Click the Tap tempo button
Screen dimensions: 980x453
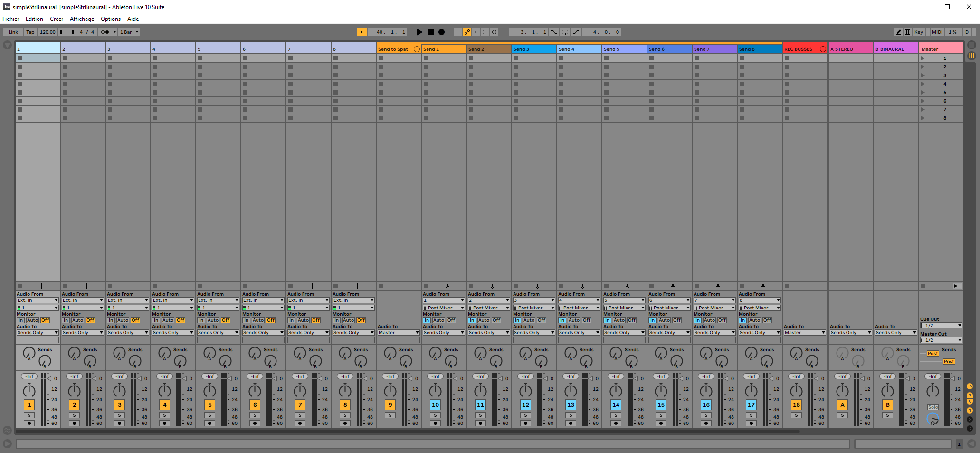[x=30, y=32]
